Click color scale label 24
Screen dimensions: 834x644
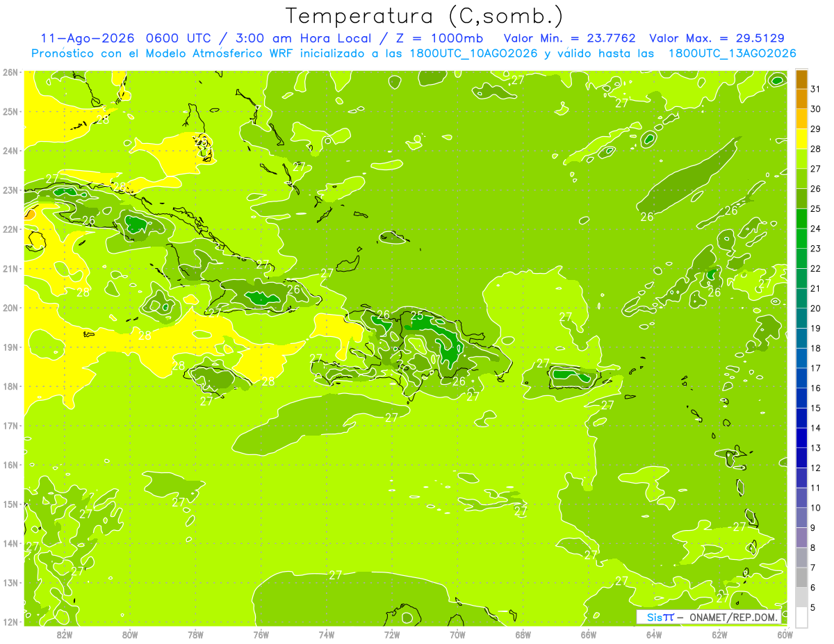816,229
